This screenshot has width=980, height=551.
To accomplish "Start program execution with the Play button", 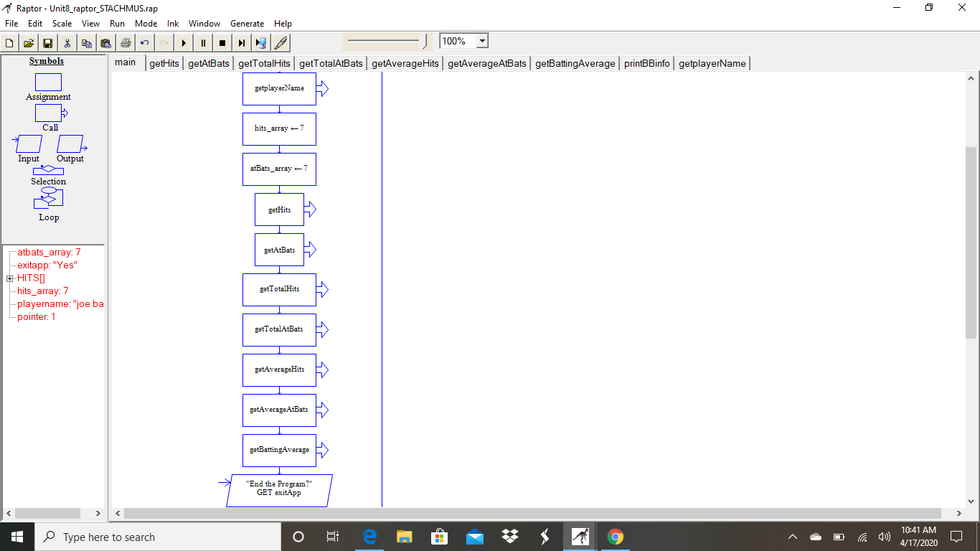I will (x=184, y=41).
